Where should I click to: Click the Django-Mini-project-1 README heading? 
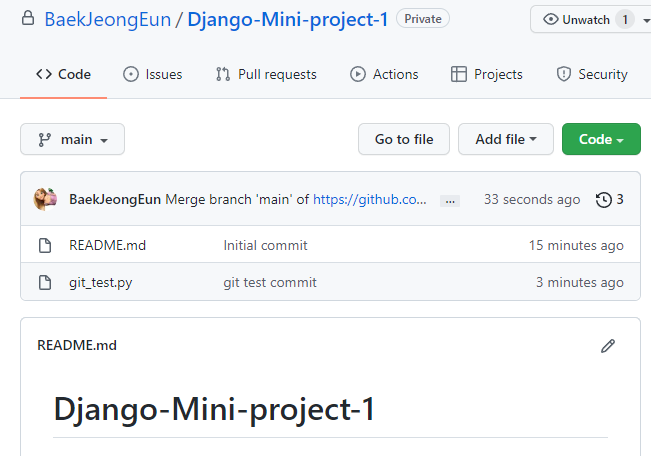click(214, 409)
